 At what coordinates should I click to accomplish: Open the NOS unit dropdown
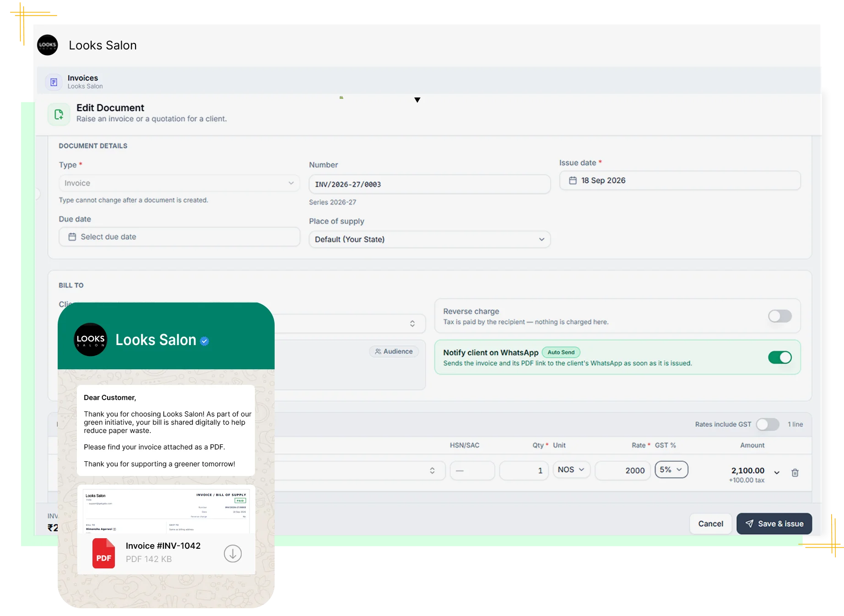click(571, 470)
